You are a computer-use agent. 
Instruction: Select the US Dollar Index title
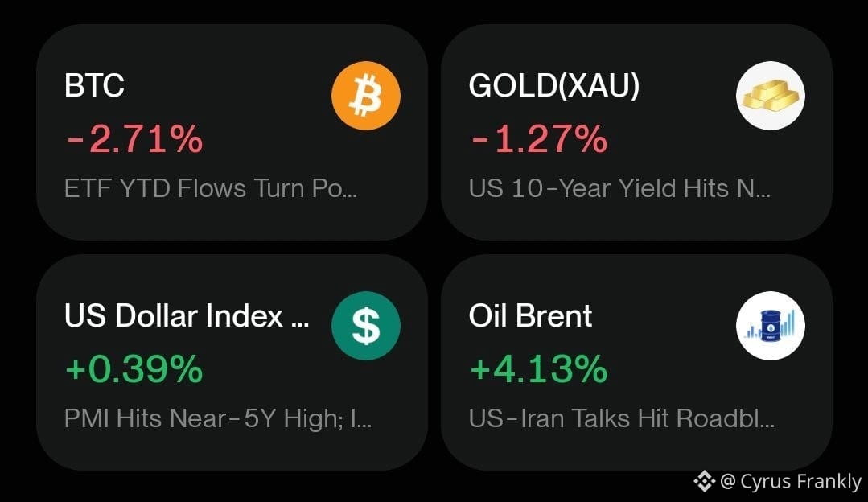click(187, 316)
